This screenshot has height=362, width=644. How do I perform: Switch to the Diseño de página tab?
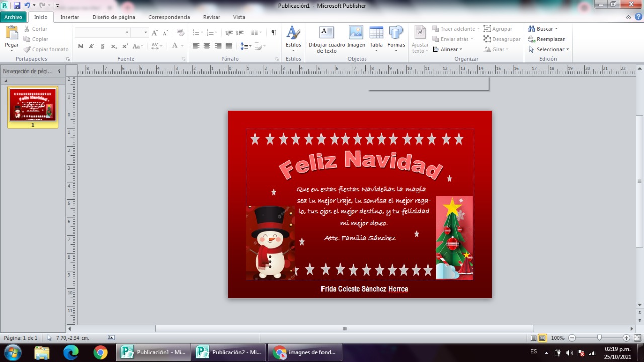pyautogui.click(x=114, y=17)
